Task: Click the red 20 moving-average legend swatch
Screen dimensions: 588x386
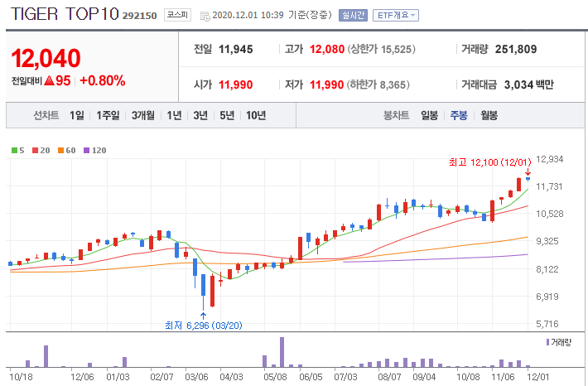Action: [36, 151]
